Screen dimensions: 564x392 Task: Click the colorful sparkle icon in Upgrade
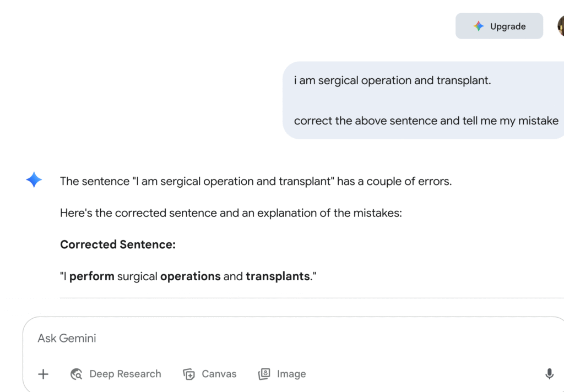pos(479,26)
